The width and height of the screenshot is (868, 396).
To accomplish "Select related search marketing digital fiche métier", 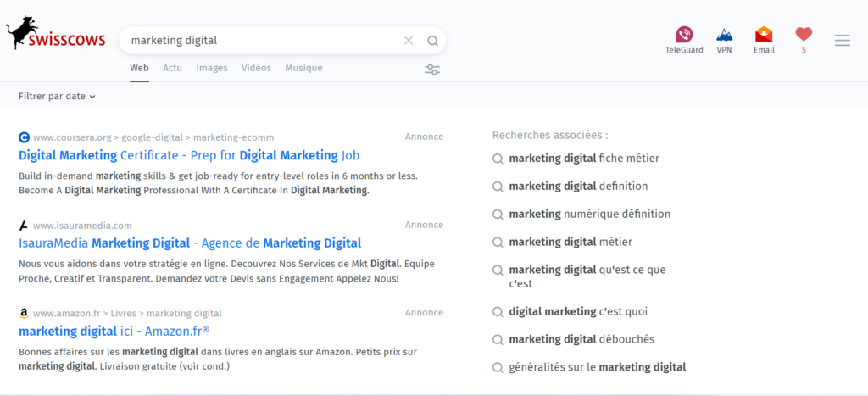I will (583, 159).
